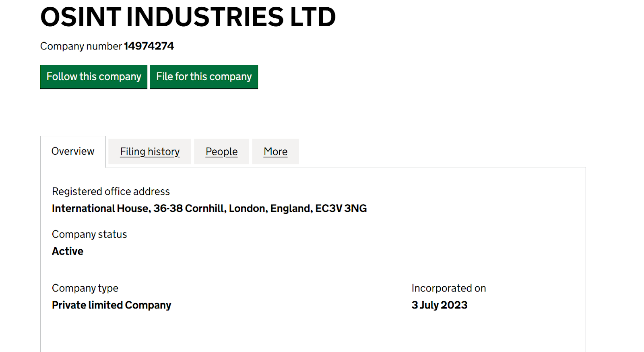Click 36-38 Cornhill in the address
Viewport: 644px width, 352px height.
coord(189,209)
